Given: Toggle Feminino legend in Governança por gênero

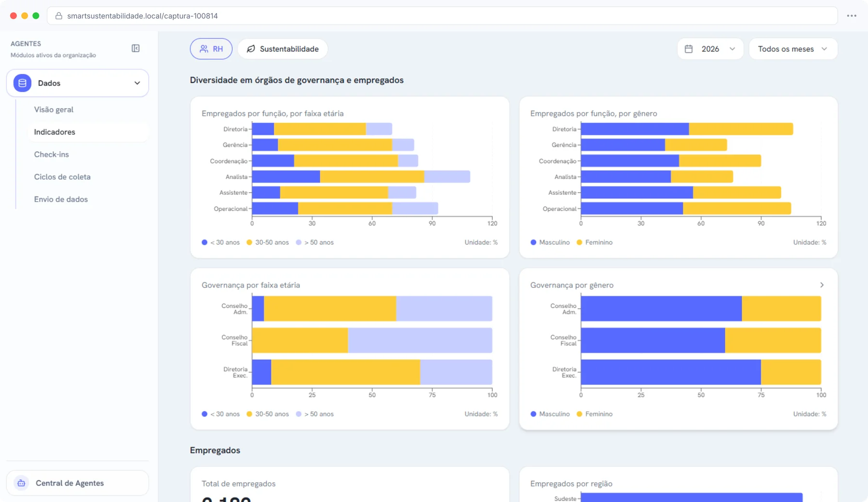Looking at the screenshot, I should [x=595, y=414].
